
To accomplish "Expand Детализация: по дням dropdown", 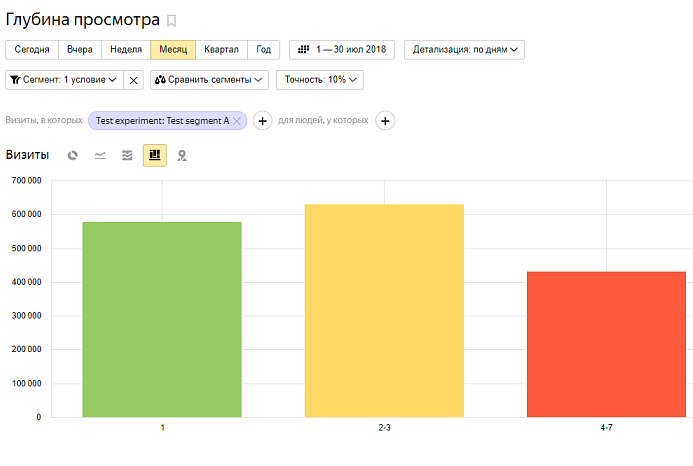I will coord(464,49).
